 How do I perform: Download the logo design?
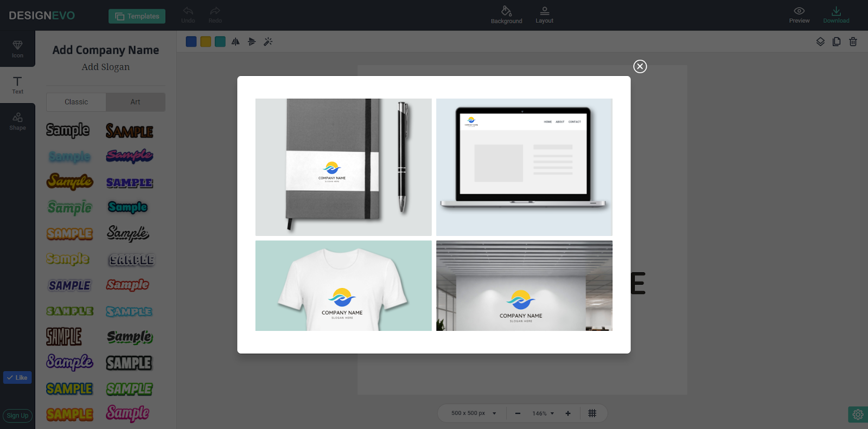coord(836,15)
